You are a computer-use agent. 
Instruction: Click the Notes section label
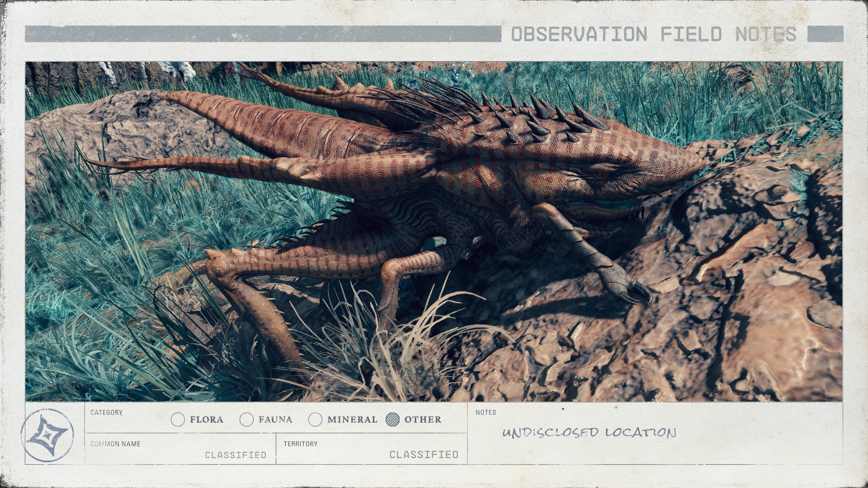[486, 413]
